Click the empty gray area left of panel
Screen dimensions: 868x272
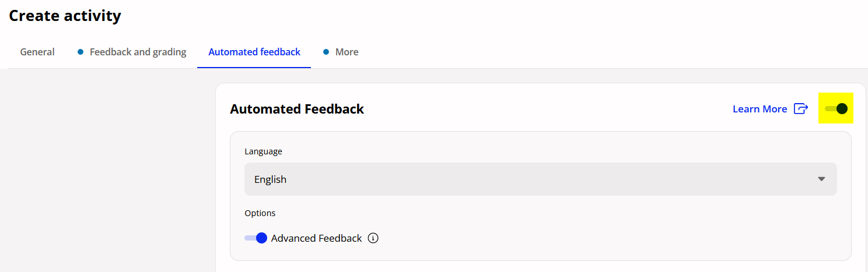point(108,170)
